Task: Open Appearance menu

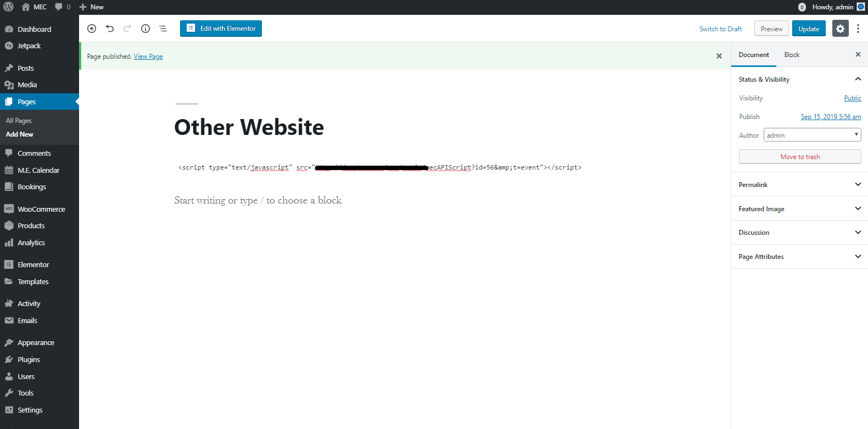Action: 40,343
